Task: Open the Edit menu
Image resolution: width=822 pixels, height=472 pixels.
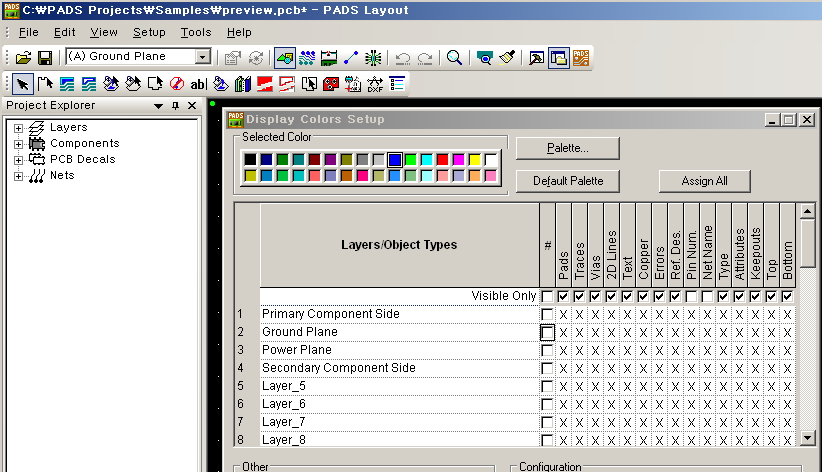Action: click(64, 33)
